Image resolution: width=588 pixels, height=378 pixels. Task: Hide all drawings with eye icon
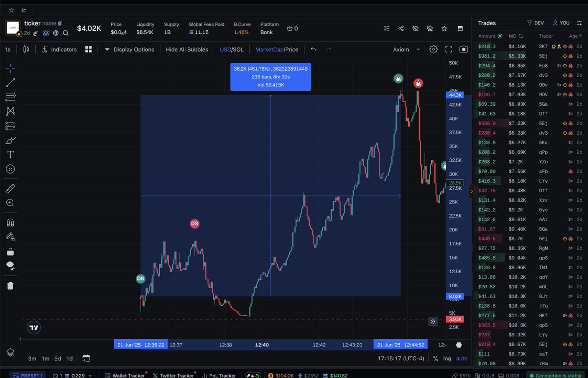10,266
